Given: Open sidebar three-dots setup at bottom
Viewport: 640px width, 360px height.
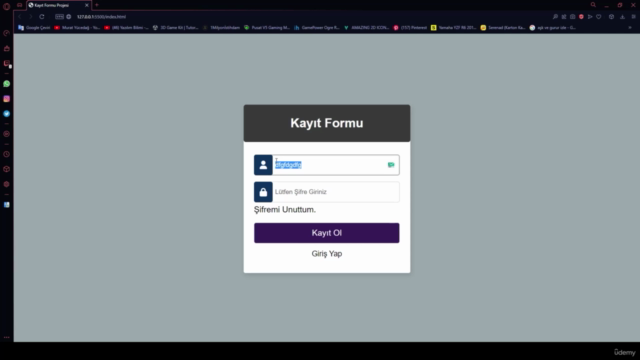Looking at the screenshot, I should coord(7,338).
